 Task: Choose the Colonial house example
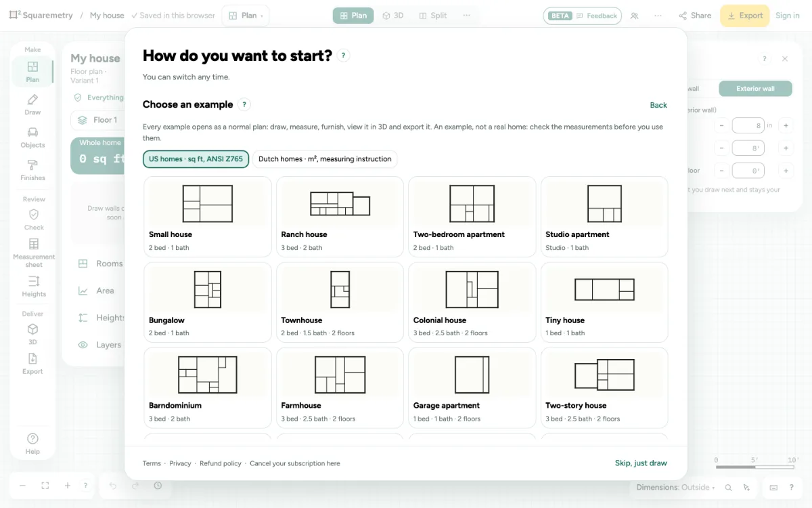pyautogui.click(x=472, y=302)
